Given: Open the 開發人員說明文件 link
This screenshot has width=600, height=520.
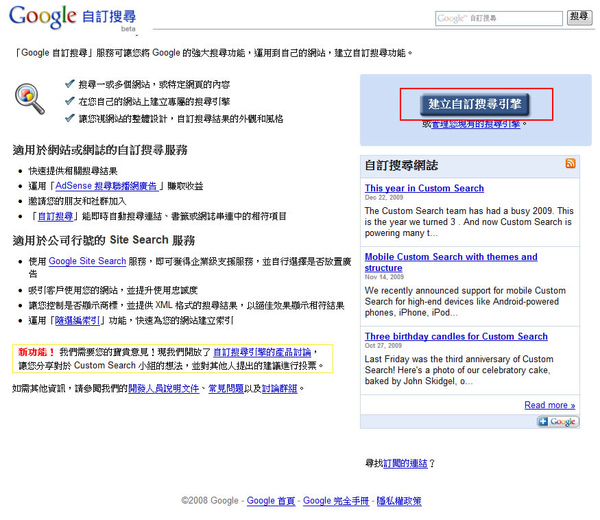Looking at the screenshot, I should (163, 389).
